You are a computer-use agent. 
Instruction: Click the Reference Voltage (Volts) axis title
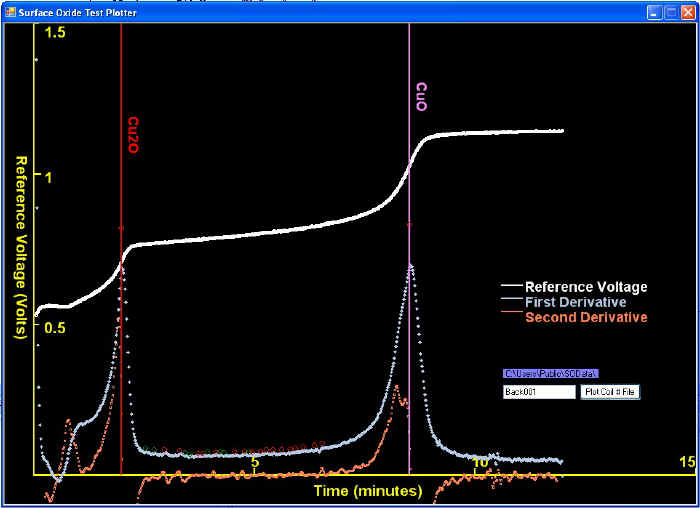pos(19,247)
